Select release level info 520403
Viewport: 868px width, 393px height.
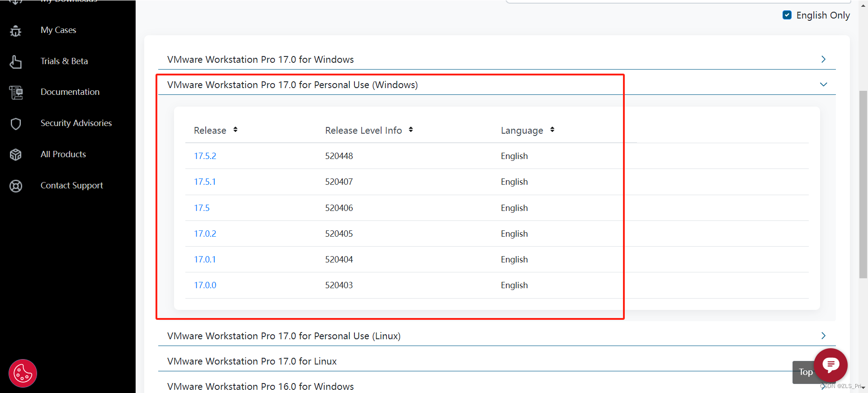[339, 285]
